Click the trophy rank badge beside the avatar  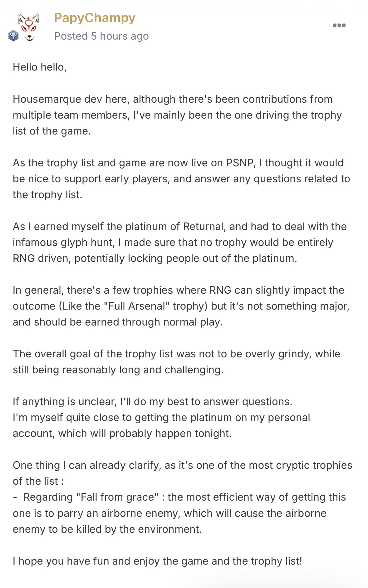[x=13, y=36]
